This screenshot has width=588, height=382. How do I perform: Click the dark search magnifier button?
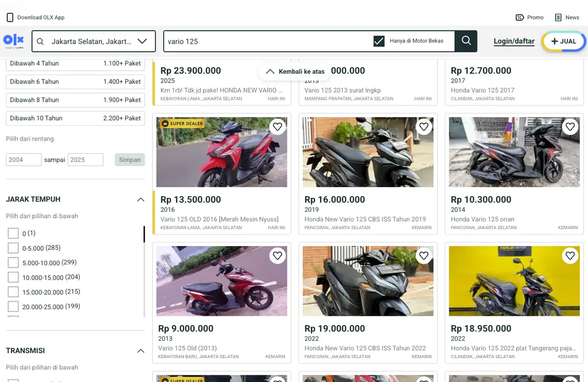tap(466, 41)
